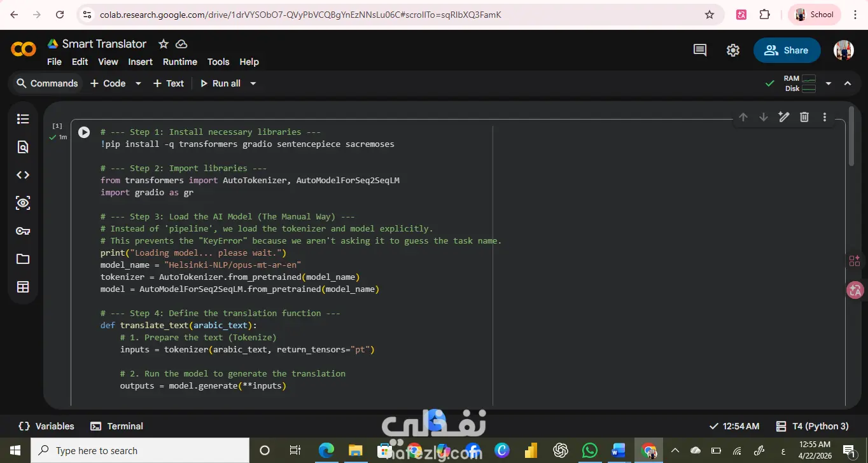
Task: Click the taskbar search box
Action: click(x=139, y=450)
